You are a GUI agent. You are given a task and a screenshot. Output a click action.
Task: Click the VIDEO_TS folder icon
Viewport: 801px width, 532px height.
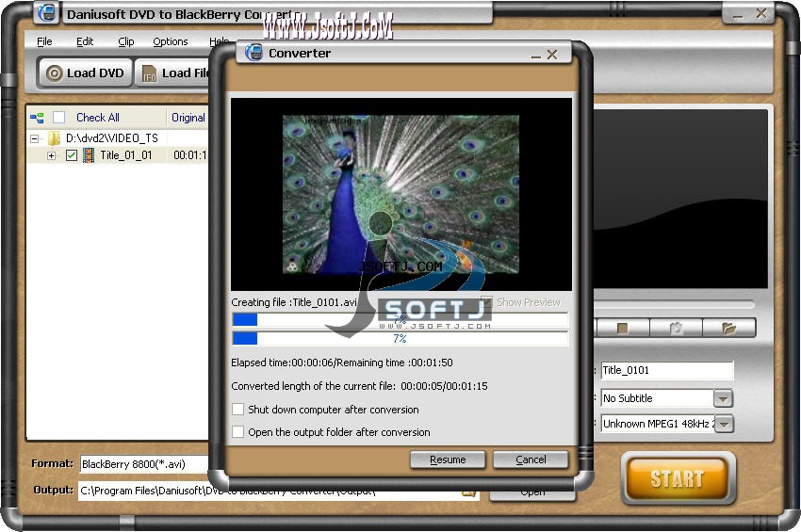point(54,137)
